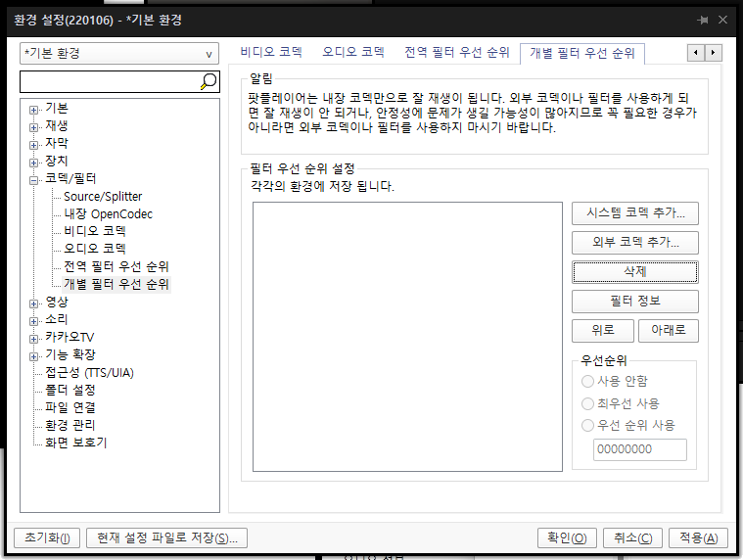743x560 pixels.
Task: Open 환경 관리 in the tree
Action: click(x=70, y=426)
